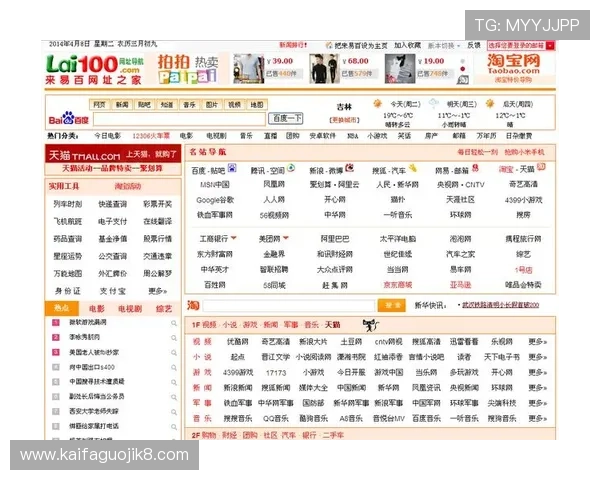This screenshot has width=600, height=480.
Task: Click tomorrow's rainy weather icon
Action: point(434,103)
